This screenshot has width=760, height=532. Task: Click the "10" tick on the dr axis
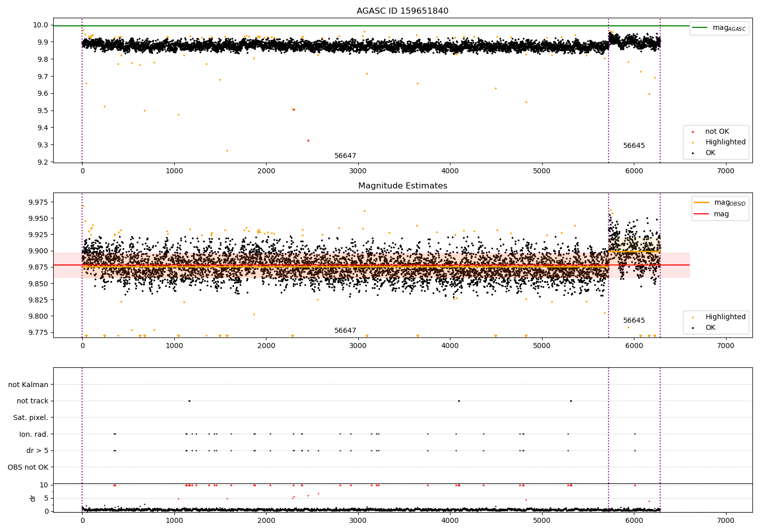point(44,485)
